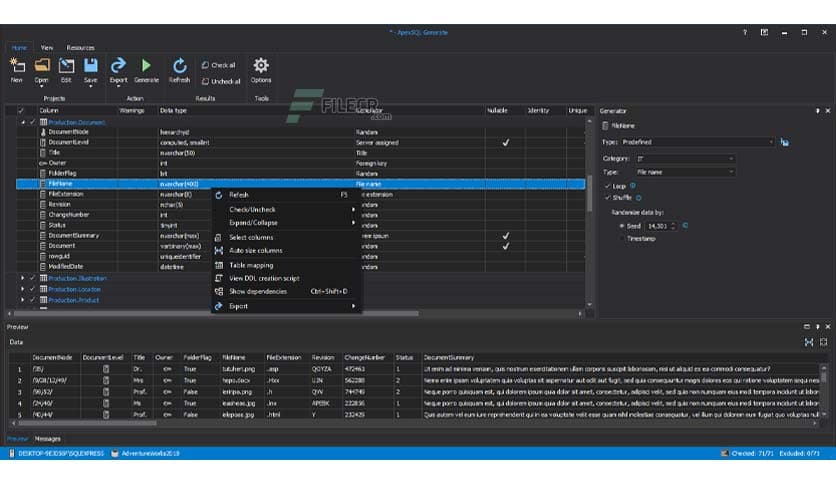Click the Nullable column header
The height and width of the screenshot is (484, 836).
tap(497, 110)
